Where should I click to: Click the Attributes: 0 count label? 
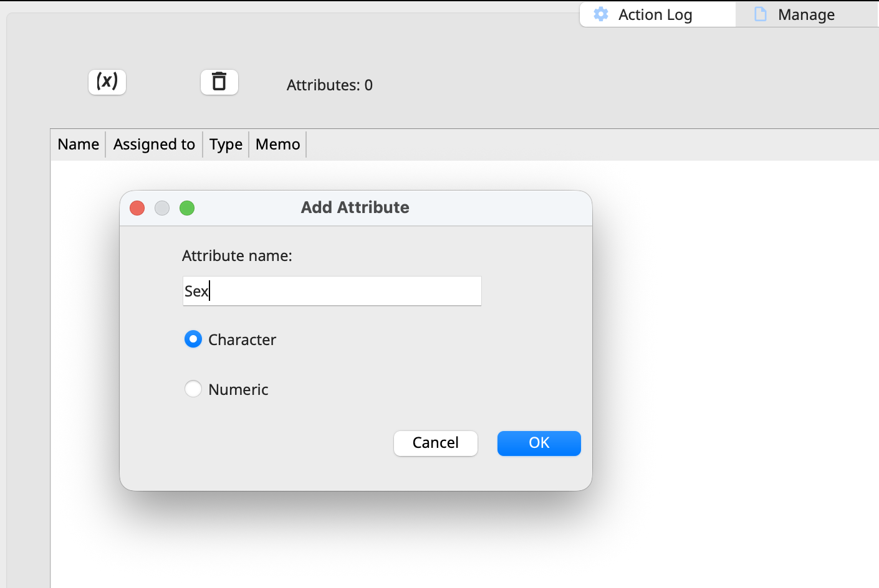click(x=330, y=85)
